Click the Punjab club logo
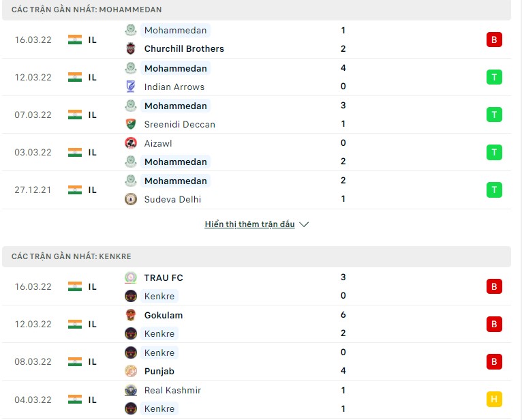 tap(131, 371)
